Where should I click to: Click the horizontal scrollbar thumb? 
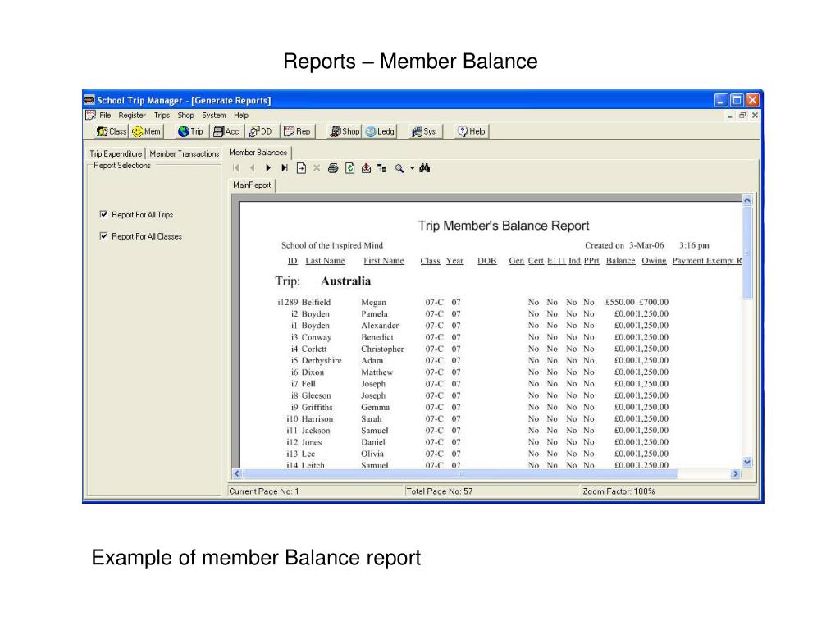click(460, 473)
